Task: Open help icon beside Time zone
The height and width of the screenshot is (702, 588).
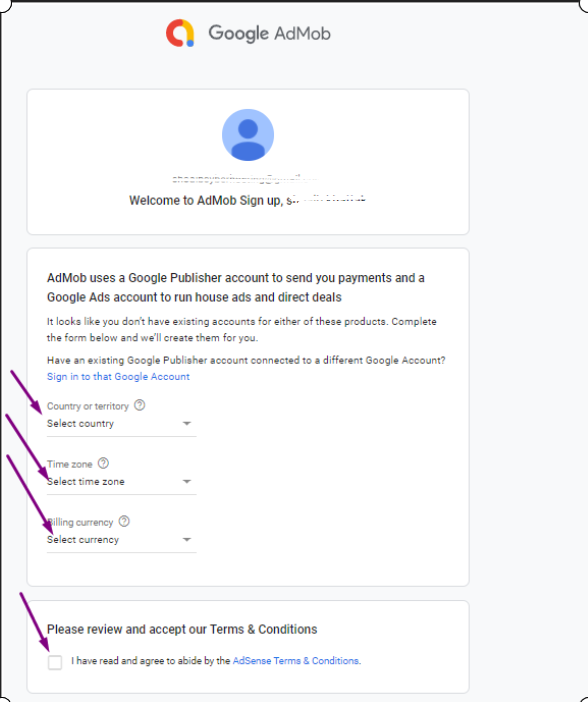Action: 103,463
